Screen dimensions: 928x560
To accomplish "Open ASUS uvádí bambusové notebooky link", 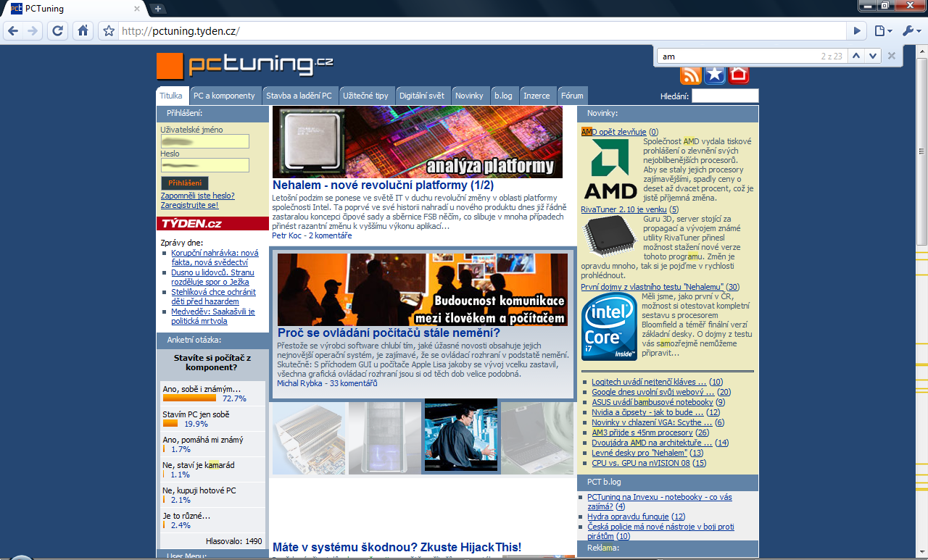I will click(652, 402).
